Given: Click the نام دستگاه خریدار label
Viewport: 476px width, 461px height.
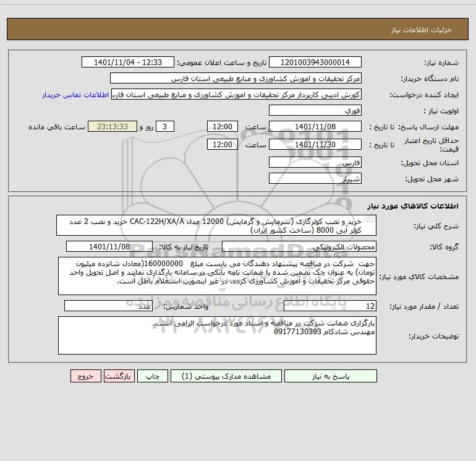Looking at the screenshot, I should point(430,79).
